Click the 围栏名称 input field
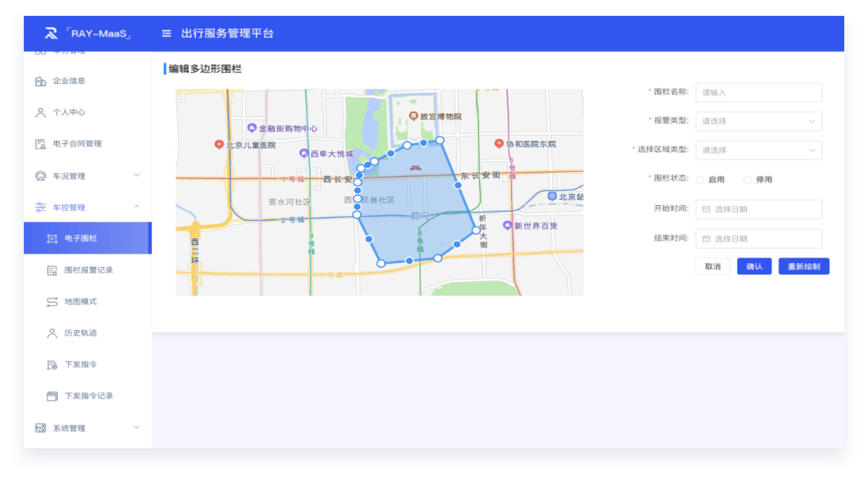This screenshot has height=480, width=868. 758,93
